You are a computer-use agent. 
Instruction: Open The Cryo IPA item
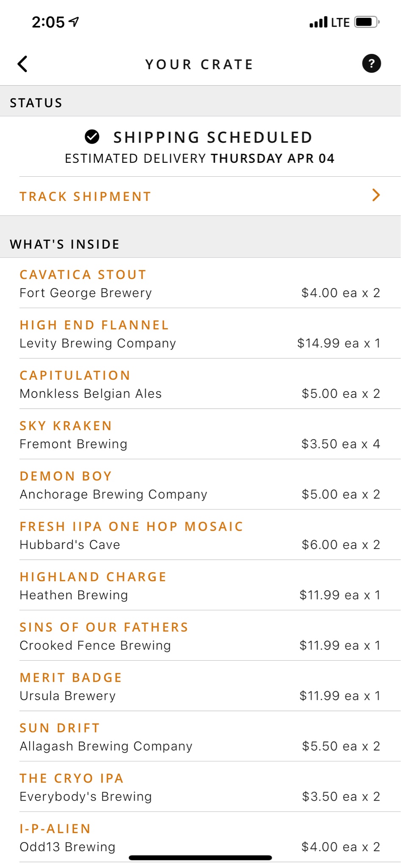point(200,787)
